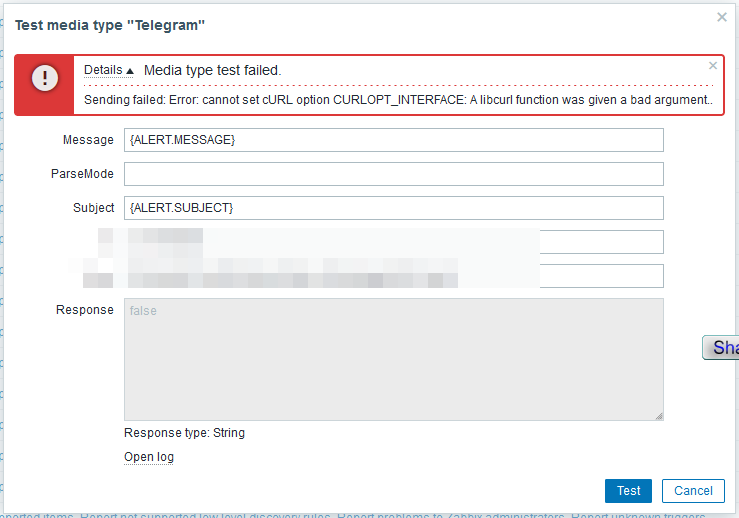The height and width of the screenshot is (518, 739).
Task: Click the 'Response type: String' label
Action: pyautogui.click(x=184, y=433)
